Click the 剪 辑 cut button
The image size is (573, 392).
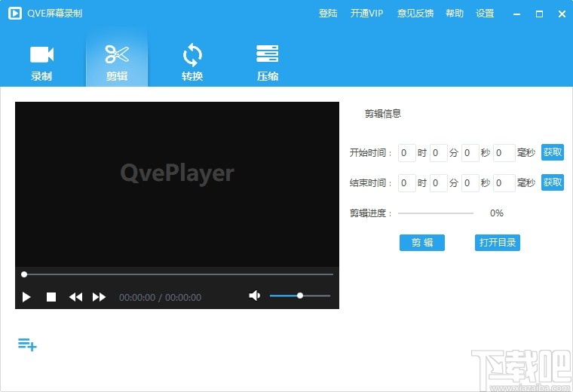point(422,243)
